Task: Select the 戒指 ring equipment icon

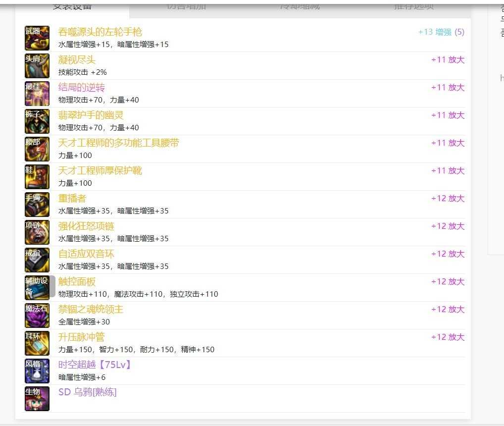Action: (x=37, y=260)
